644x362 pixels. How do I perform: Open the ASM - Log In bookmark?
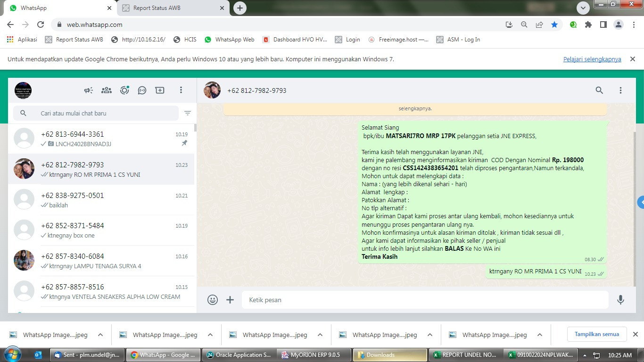[x=458, y=40]
